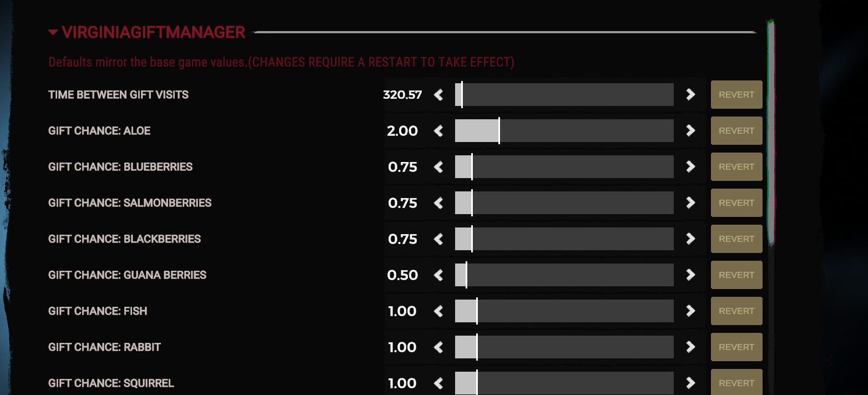Click the Gift Chance: Aloe slider bar
868x395 pixels.
[x=564, y=131]
